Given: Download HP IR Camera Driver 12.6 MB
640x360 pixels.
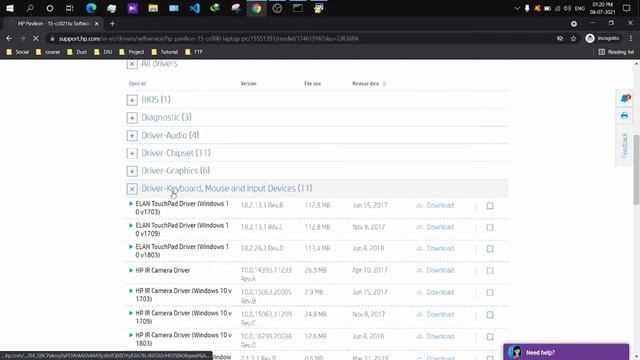Looking at the screenshot, I should [435, 336].
